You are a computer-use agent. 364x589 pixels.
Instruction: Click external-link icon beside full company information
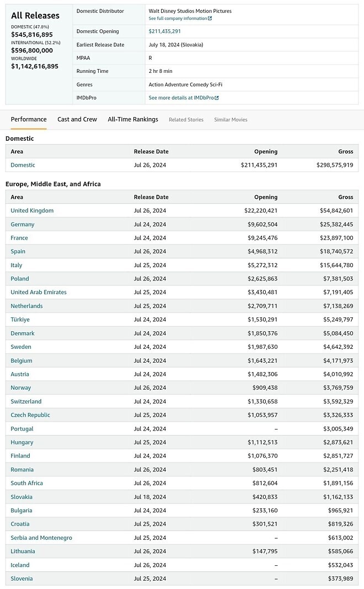click(x=210, y=19)
